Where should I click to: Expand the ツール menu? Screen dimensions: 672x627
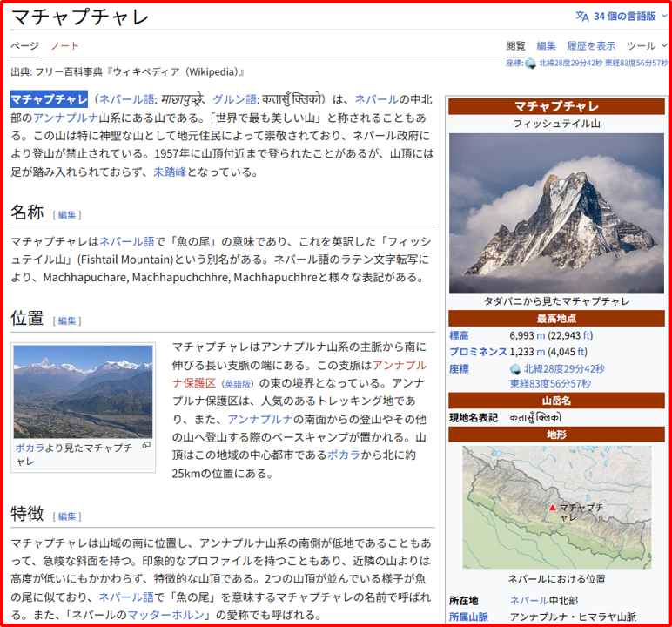point(647,46)
